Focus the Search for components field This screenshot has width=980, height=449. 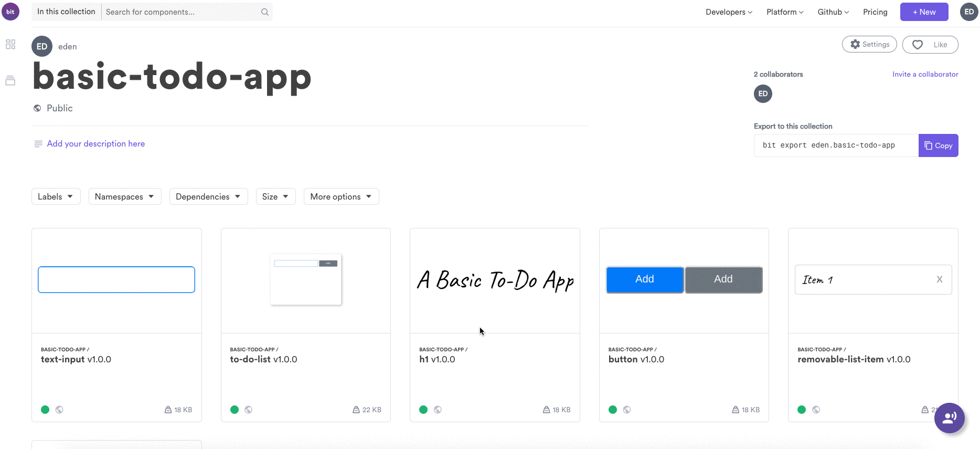click(x=181, y=12)
